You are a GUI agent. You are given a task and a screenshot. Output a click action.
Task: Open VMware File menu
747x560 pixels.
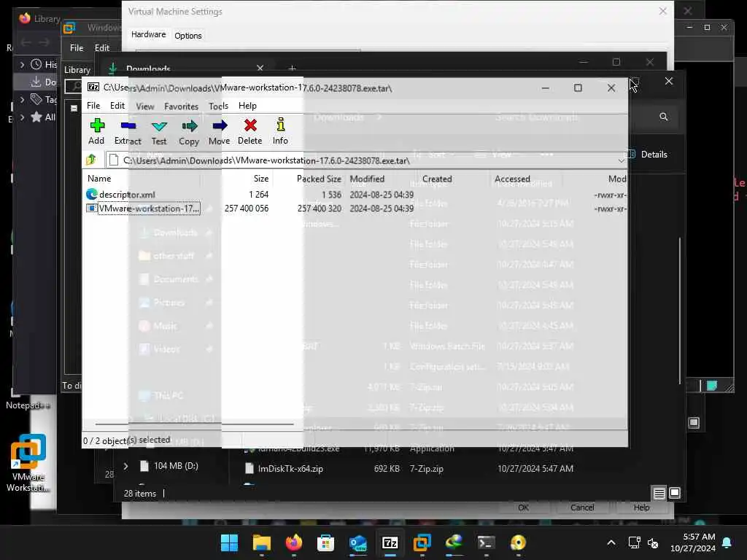click(76, 47)
